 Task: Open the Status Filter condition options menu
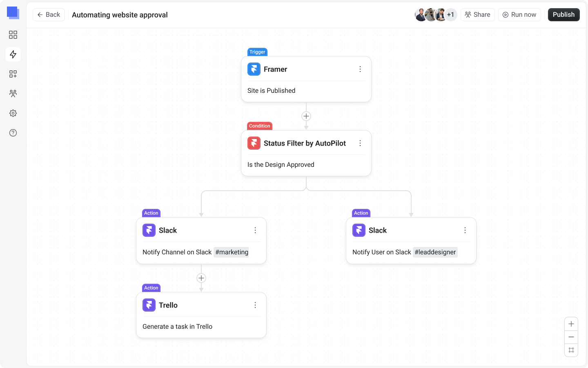tap(360, 143)
